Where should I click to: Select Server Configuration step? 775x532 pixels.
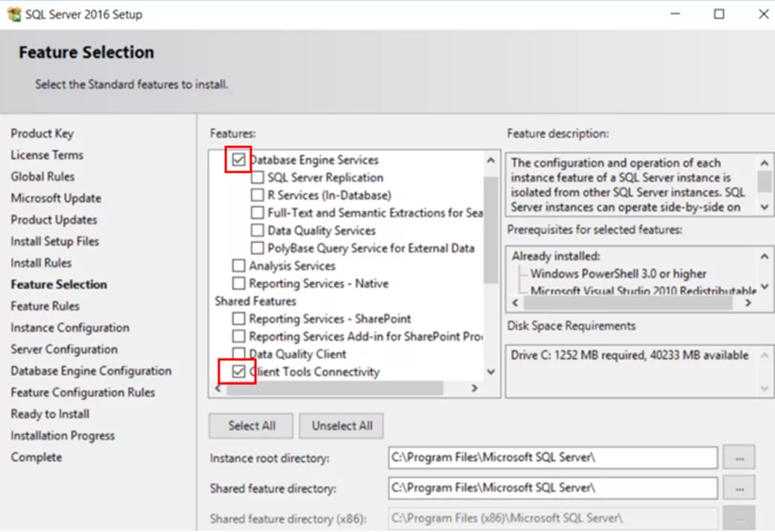click(64, 349)
